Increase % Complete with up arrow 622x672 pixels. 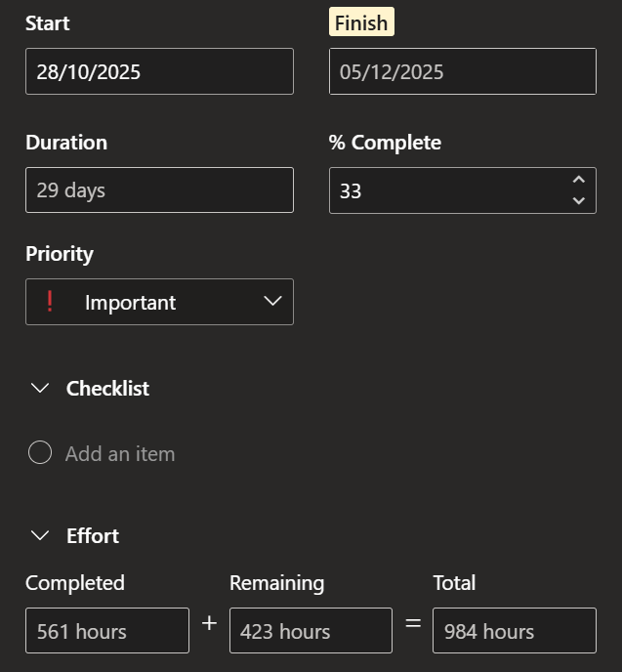coord(579,180)
